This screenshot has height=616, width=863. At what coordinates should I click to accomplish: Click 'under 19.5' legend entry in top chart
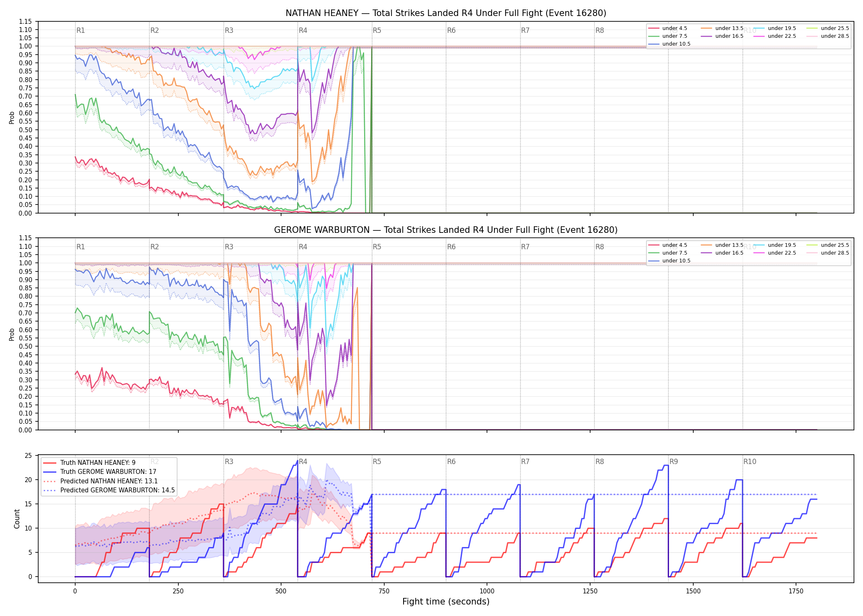pos(775,28)
